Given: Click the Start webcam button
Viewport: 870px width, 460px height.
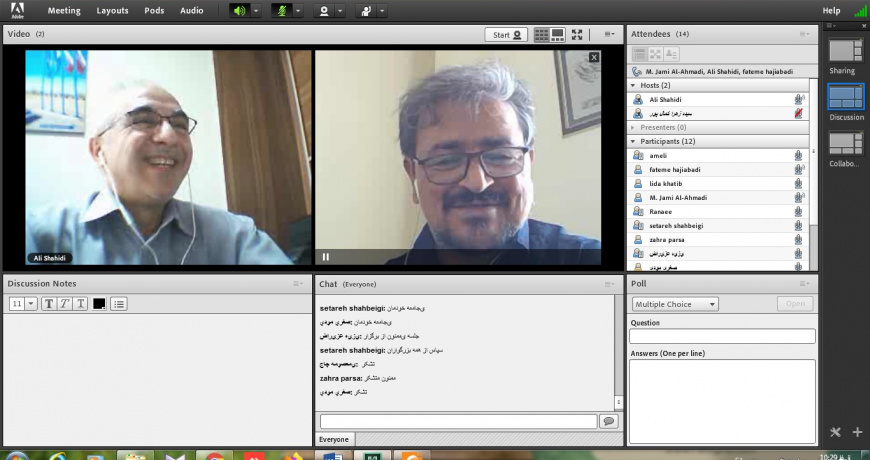Looking at the screenshot, I should pyautogui.click(x=506, y=35).
